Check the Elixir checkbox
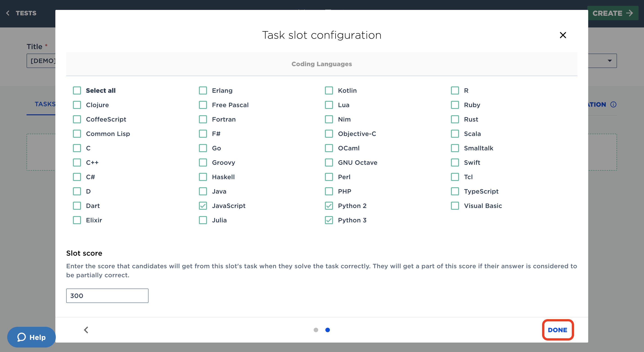The width and height of the screenshot is (644, 352). (77, 220)
